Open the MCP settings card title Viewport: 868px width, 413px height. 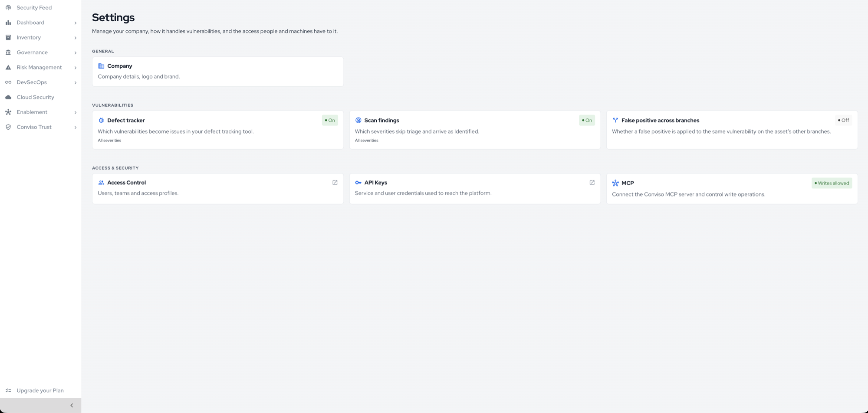[628, 183]
